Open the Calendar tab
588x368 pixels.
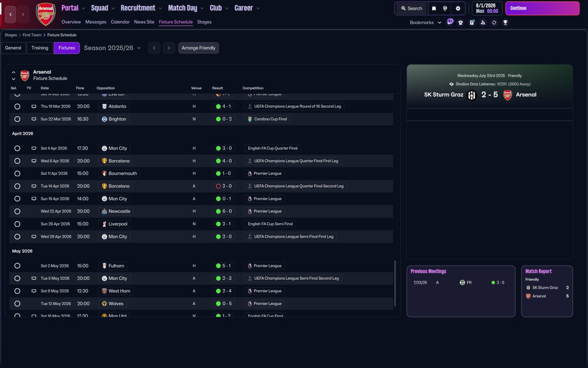point(120,22)
